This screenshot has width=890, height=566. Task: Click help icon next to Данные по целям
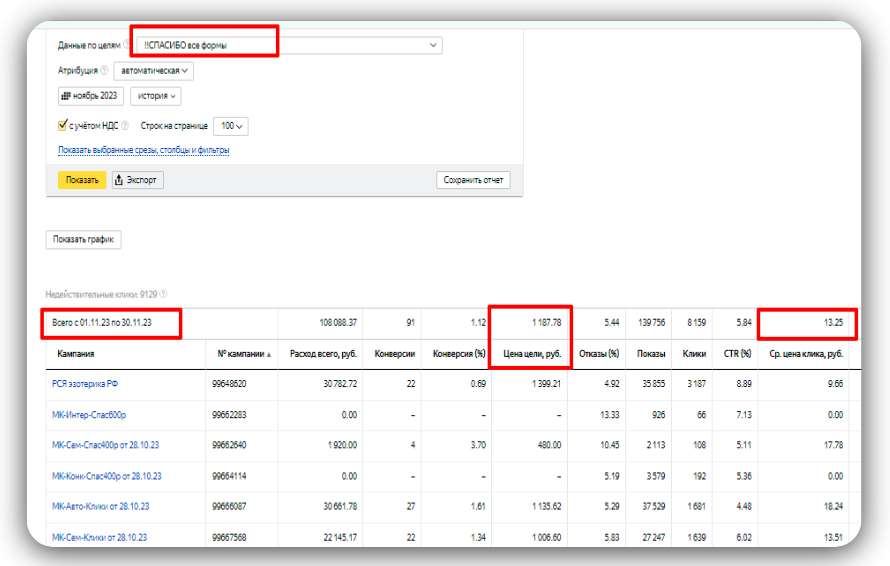click(126, 45)
